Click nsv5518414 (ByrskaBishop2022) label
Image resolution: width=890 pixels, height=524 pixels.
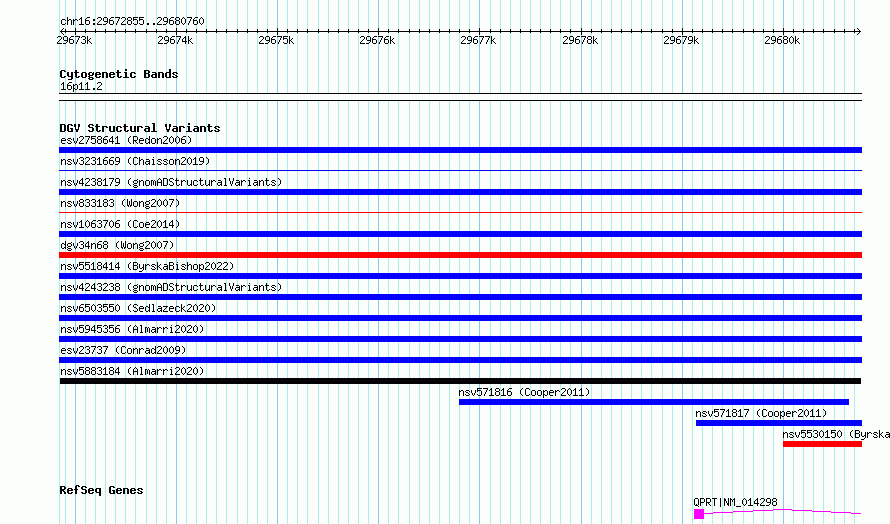pyautogui.click(x=147, y=266)
